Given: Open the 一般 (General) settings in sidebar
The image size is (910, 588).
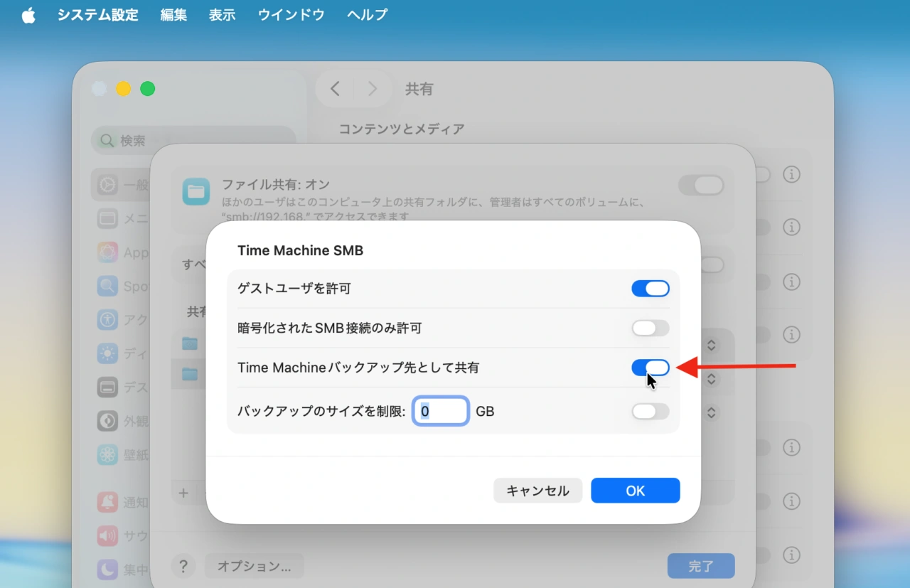Looking at the screenshot, I should (x=108, y=184).
